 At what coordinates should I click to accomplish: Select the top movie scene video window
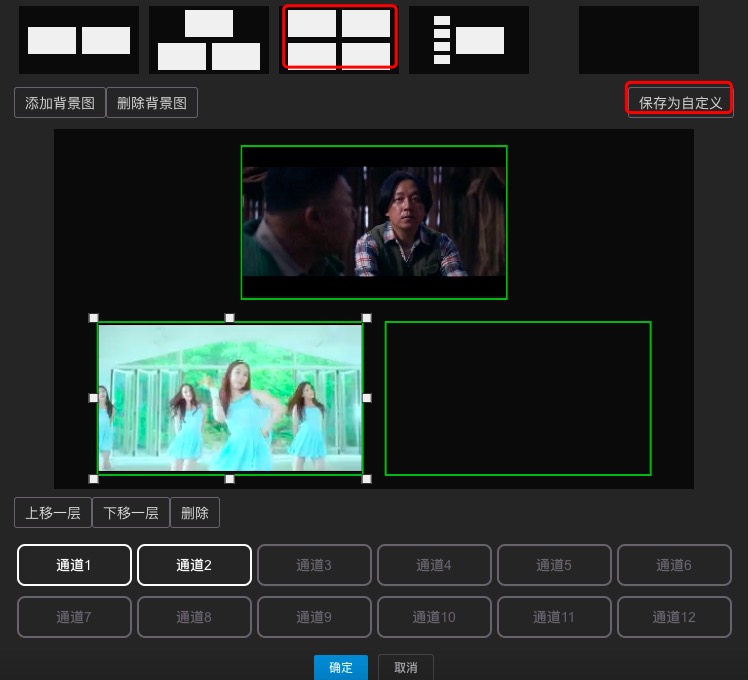pos(373,222)
